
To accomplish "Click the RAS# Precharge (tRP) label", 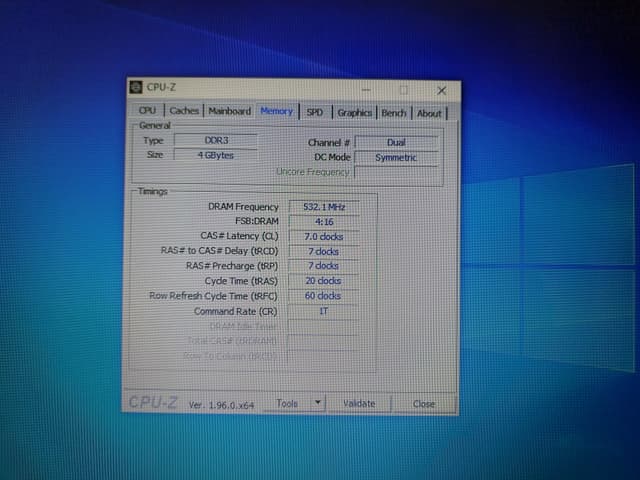I will click(x=232, y=266).
